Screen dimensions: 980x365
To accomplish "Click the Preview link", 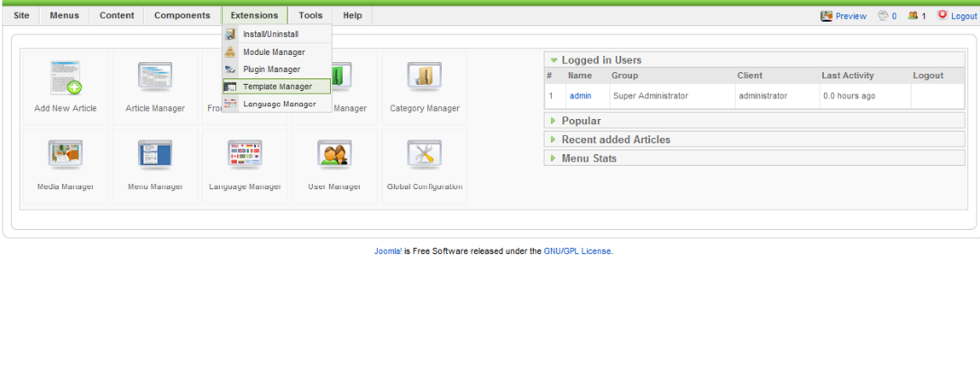I will tap(850, 16).
